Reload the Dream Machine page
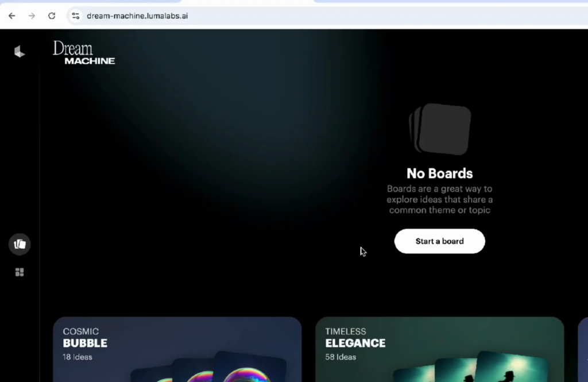 click(52, 16)
